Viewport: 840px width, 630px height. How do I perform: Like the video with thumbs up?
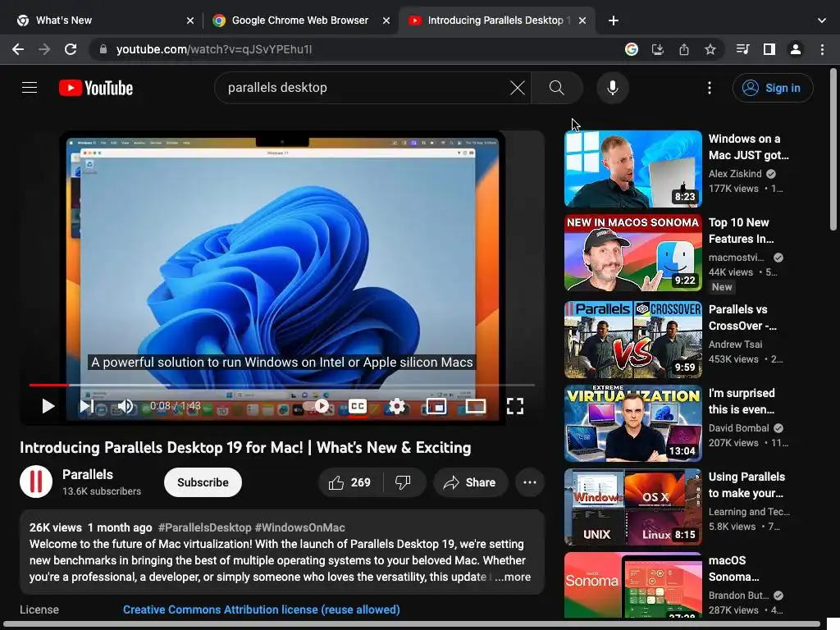(349, 482)
